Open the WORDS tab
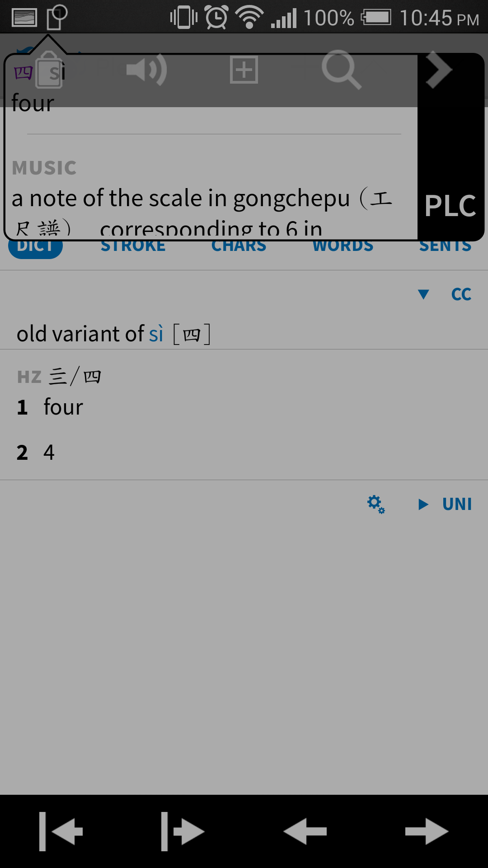This screenshot has width=488, height=868. pos(343,246)
